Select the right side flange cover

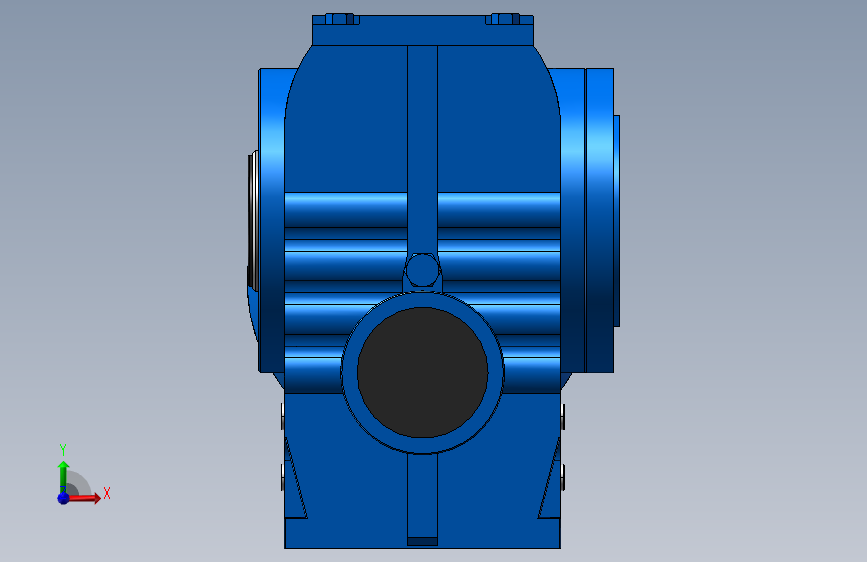(x=600, y=220)
